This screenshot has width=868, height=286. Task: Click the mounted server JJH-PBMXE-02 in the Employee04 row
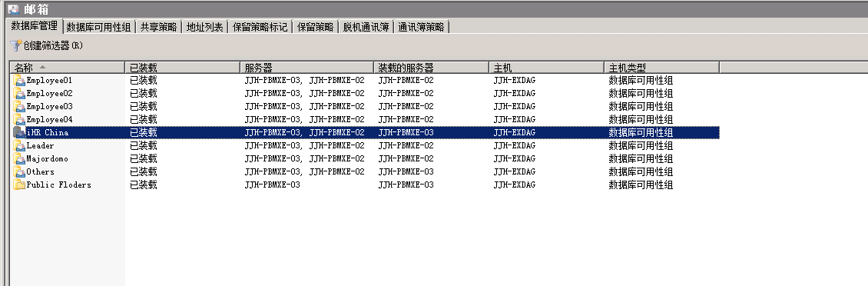406,120
